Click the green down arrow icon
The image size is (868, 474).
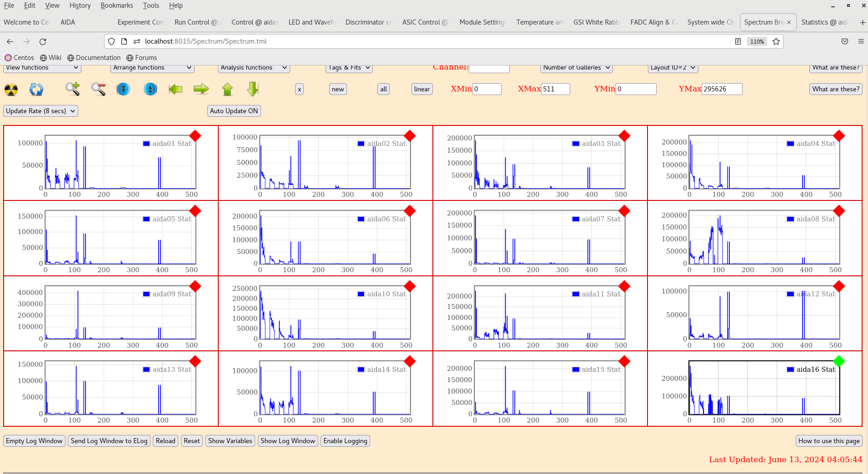coord(253,89)
